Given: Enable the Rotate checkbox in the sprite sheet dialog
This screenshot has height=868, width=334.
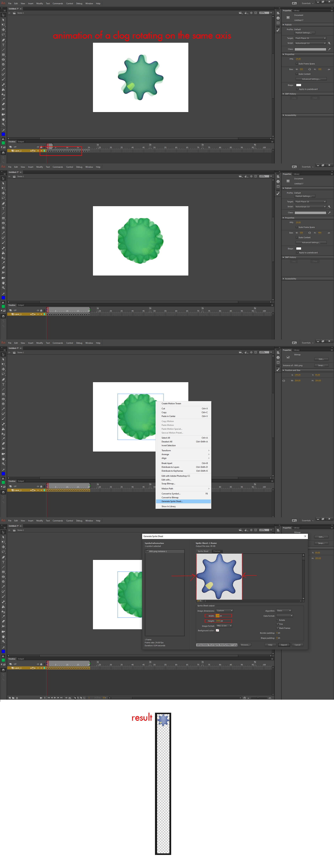Looking at the screenshot, I should (x=277, y=620).
